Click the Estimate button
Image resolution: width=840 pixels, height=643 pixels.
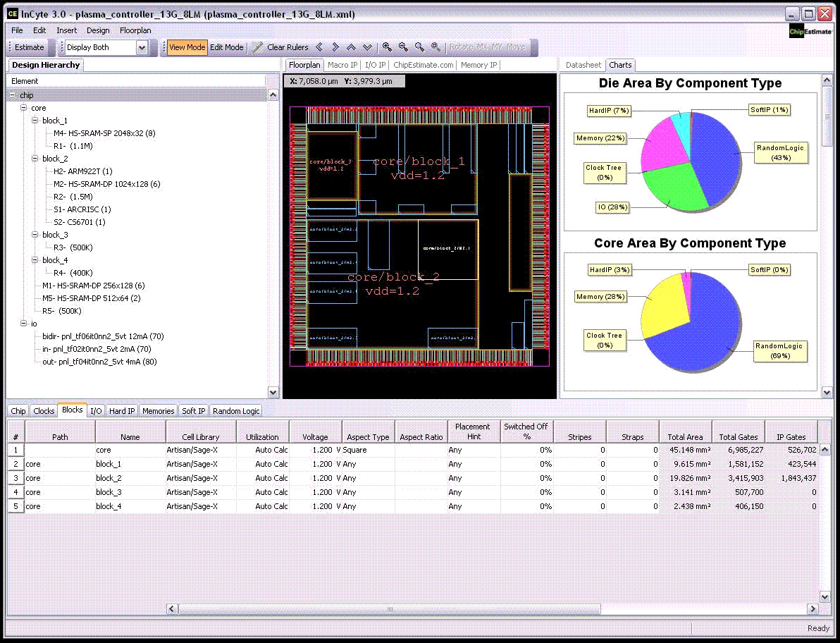tap(29, 47)
